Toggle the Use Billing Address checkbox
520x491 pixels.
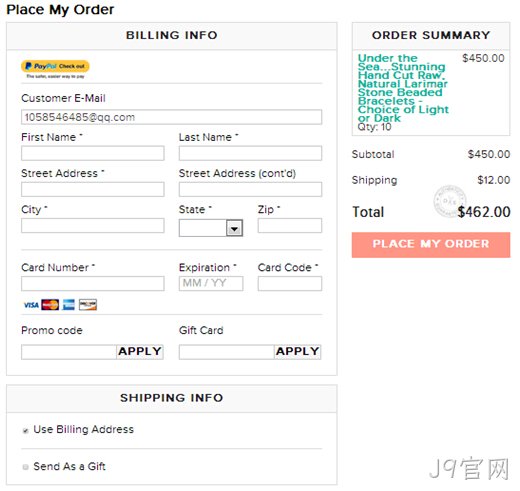point(25,430)
